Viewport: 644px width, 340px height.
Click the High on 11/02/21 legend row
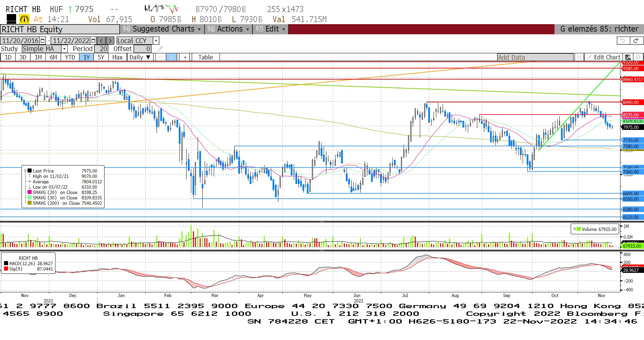pos(63,176)
